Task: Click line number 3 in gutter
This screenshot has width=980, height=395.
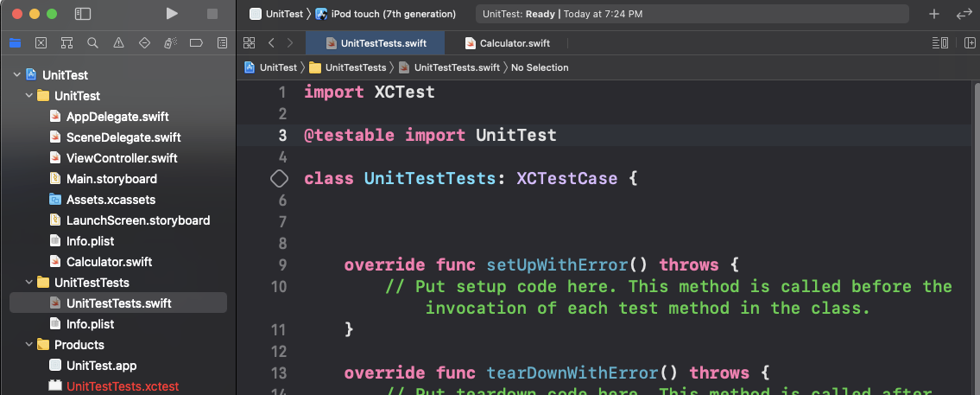Action: [281, 135]
